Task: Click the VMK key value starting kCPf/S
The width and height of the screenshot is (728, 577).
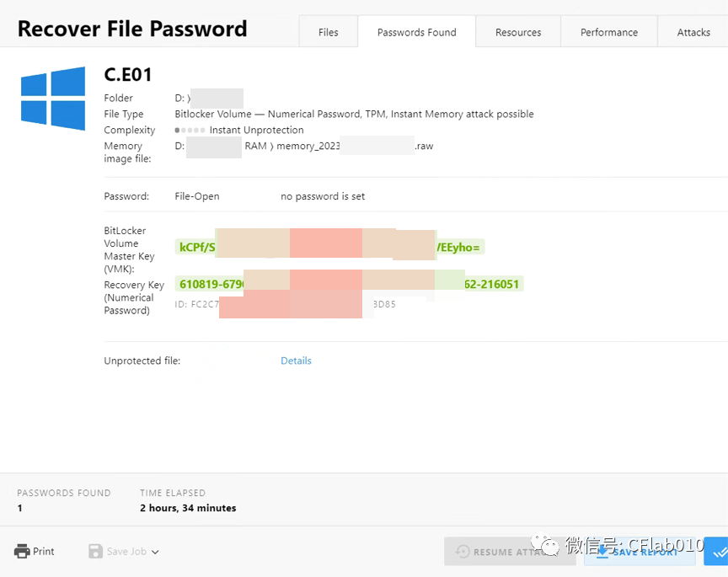Action: (329, 247)
